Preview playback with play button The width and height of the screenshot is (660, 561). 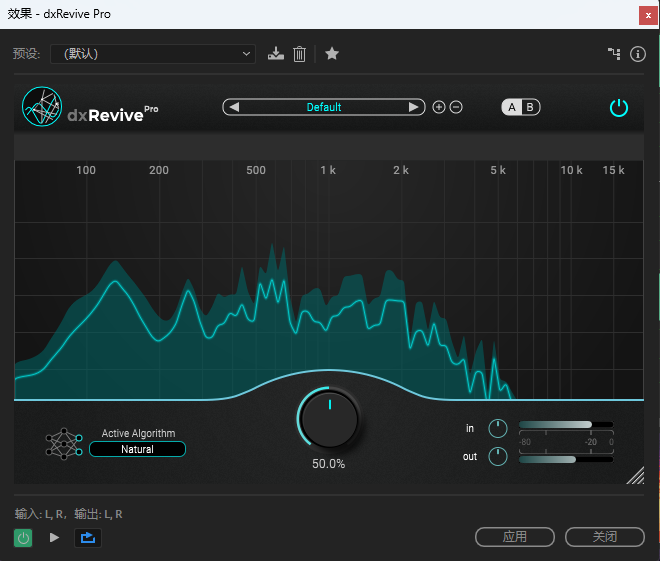(x=54, y=537)
